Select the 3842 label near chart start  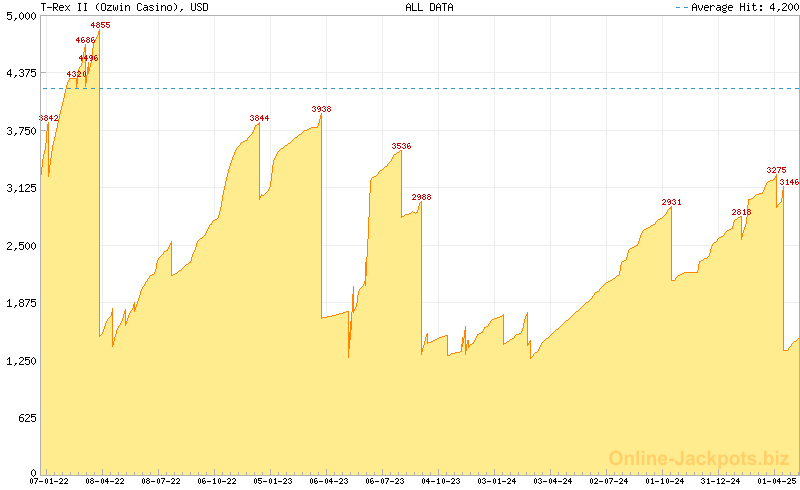tap(49, 118)
